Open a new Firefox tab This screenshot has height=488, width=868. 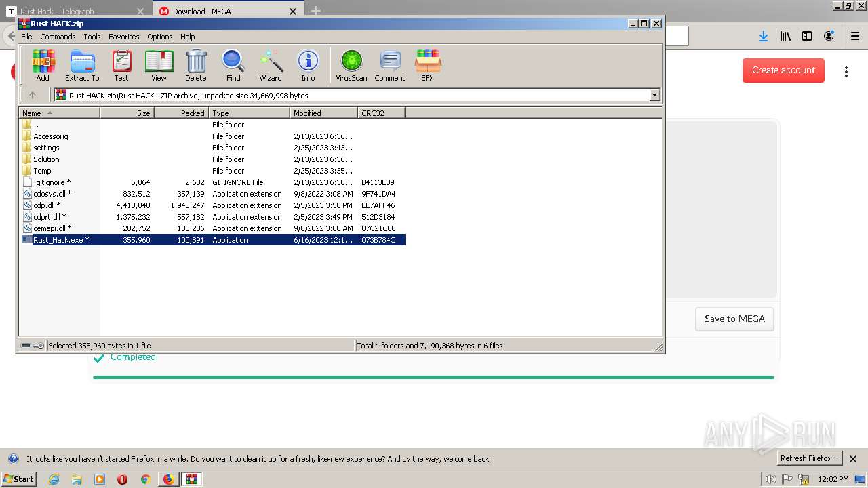coord(316,11)
